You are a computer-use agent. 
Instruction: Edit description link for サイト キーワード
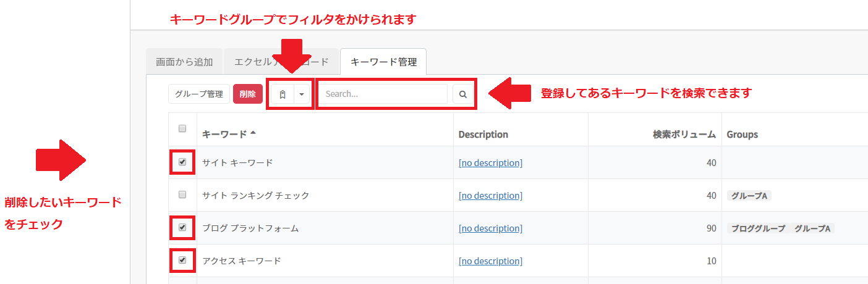coord(490,163)
